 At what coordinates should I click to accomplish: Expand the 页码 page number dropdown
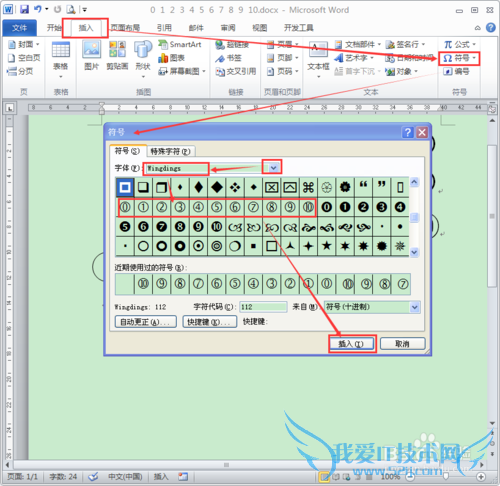click(296, 71)
